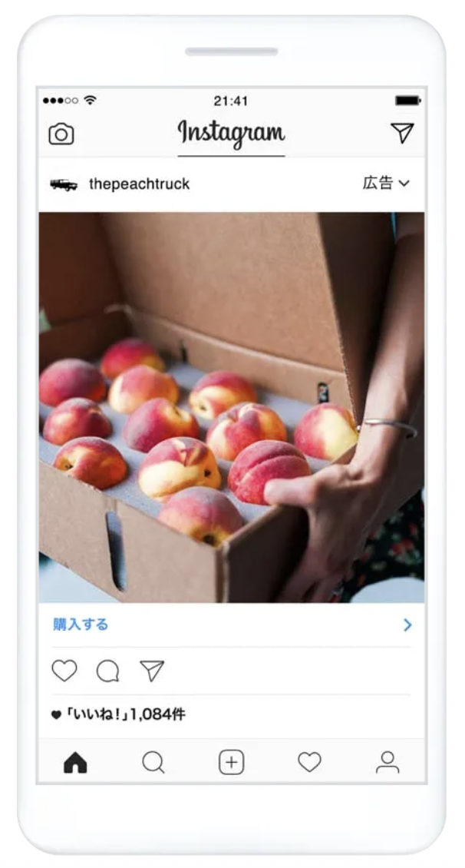Like the post with heart icon
Screen dimensions: 465x868
pyautogui.click(x=64, y=671)
